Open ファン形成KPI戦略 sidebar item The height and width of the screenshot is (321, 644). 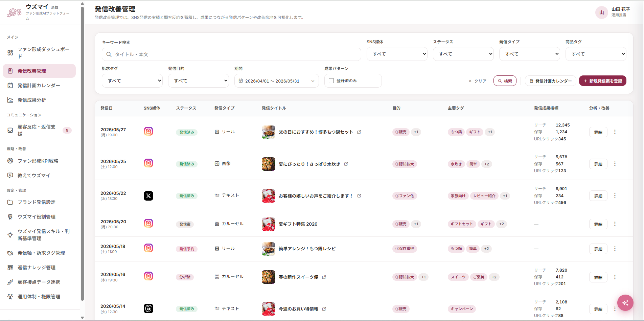(39, 161)
